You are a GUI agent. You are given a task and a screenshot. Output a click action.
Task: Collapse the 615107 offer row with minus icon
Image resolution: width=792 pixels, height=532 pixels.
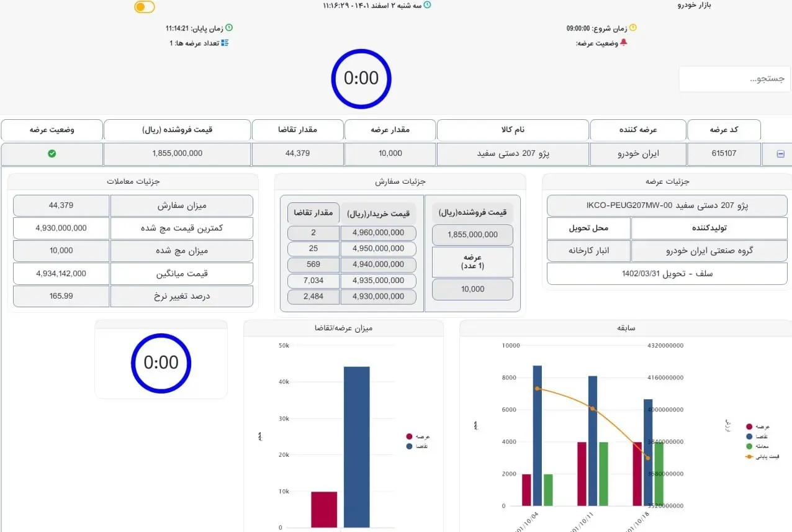click(x=781, y=154)
